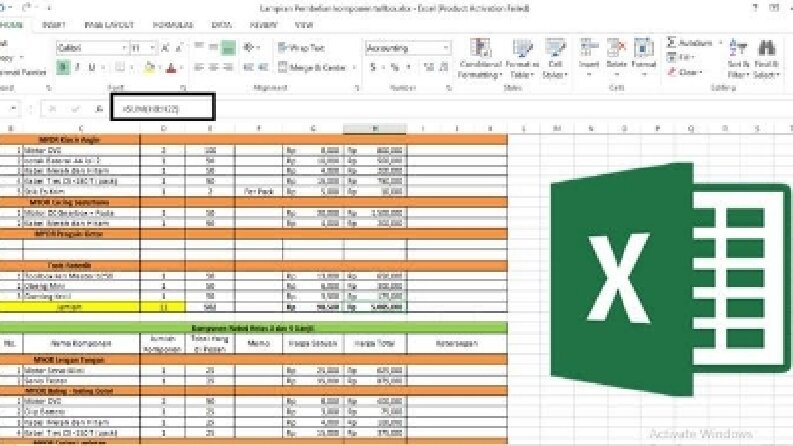Image resolution: width=793 pixels, height=446 pixels.
Task: Toggle Center alignment
Action: coord(213,67)
